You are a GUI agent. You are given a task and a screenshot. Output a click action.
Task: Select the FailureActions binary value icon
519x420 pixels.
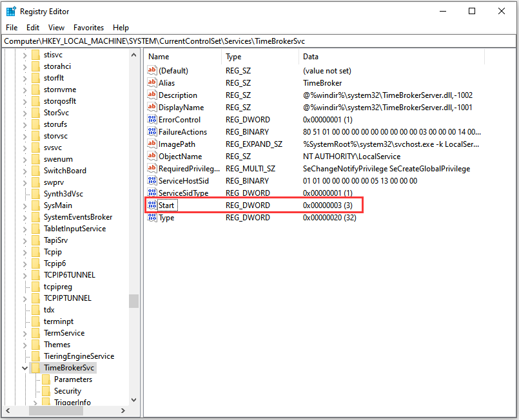click(x=152, y=131)
